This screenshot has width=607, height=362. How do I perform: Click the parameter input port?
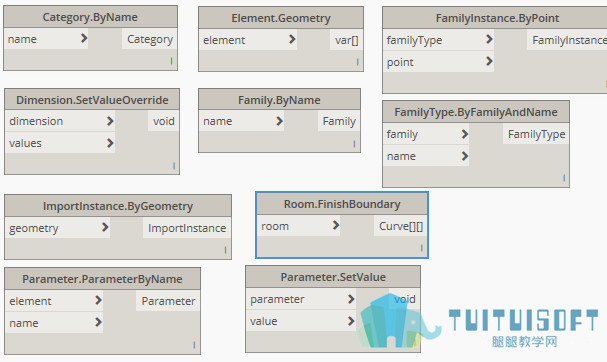pyautogui.click(x=301, y=299)
